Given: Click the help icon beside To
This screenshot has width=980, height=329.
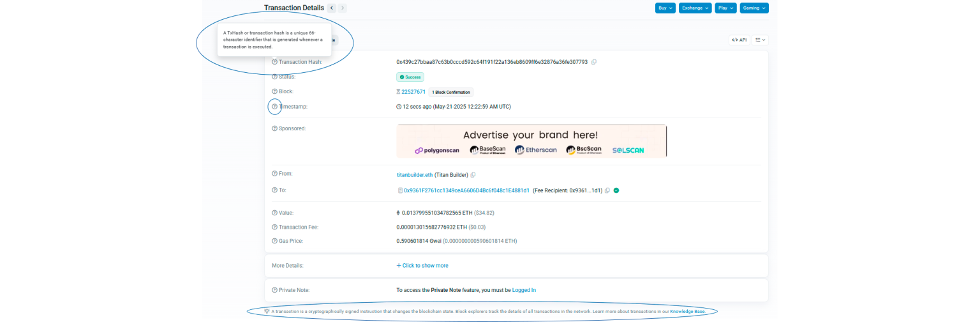Looking at the screenshot, I should point(274,190).
